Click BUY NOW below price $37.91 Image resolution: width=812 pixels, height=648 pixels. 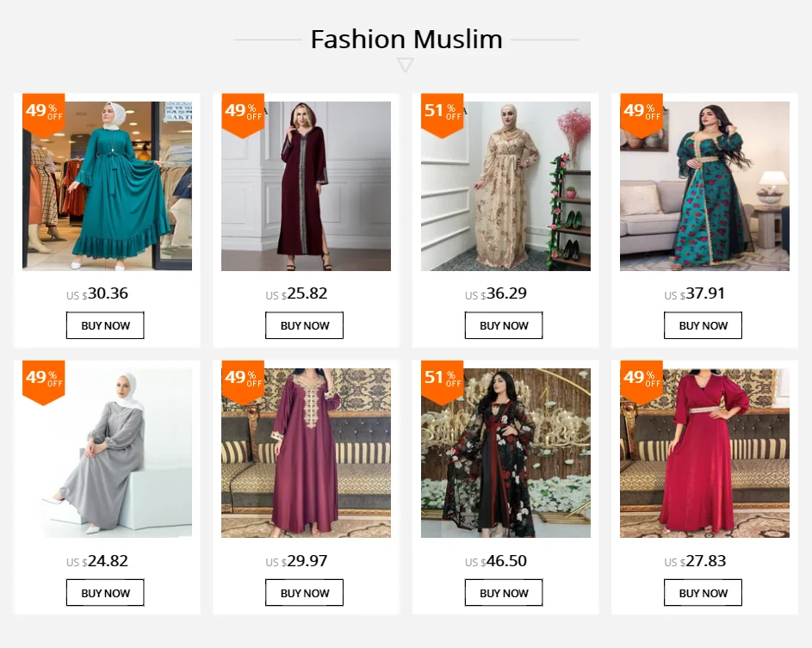pos(704,325)
